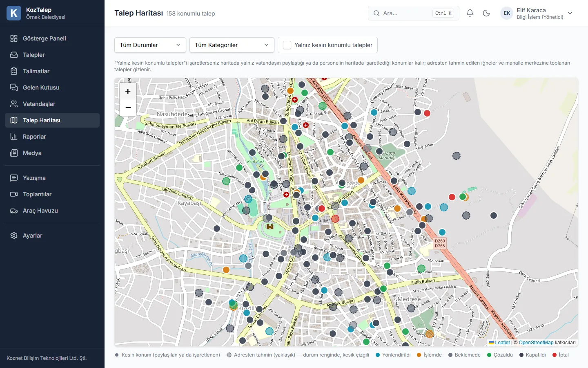
Task: Click the Ayarlar gear icon
Action: point(14,236)
